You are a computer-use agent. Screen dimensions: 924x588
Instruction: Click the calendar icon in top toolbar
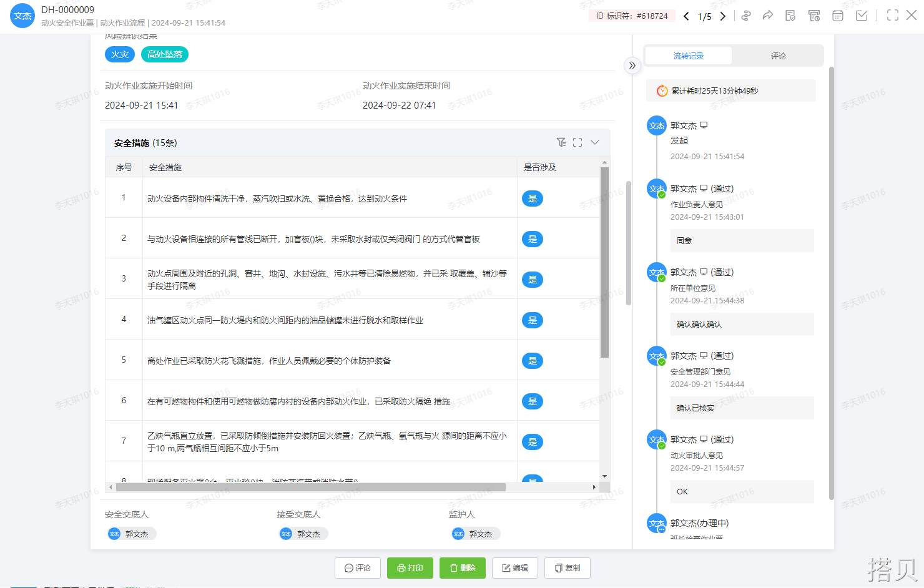tap(838, 16)
